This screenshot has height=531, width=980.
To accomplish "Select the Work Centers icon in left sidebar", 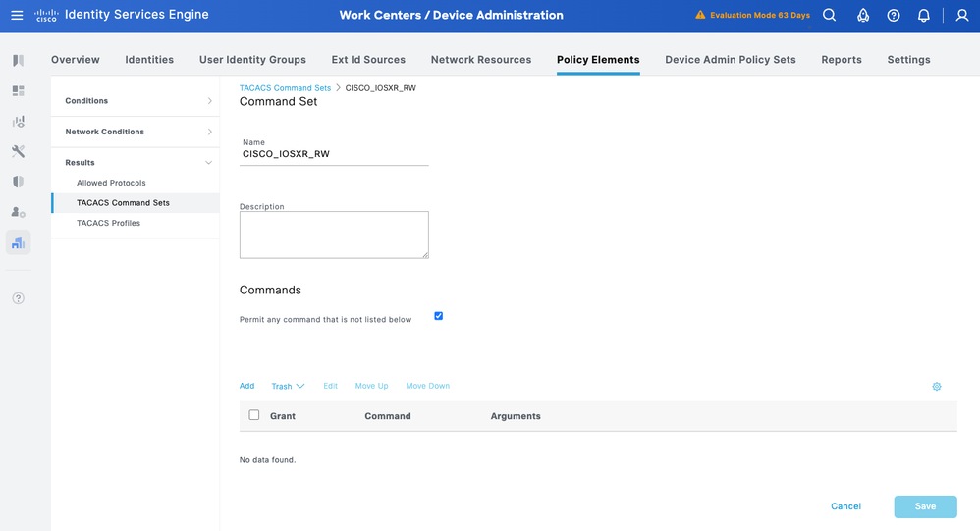I will click(18, 242).
